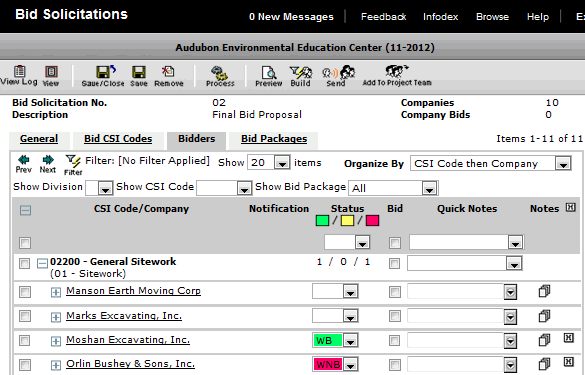Select the 02200 General Sitework row checkbox
This screenshot has width=585, height=375.
click(x=25, y=263)
